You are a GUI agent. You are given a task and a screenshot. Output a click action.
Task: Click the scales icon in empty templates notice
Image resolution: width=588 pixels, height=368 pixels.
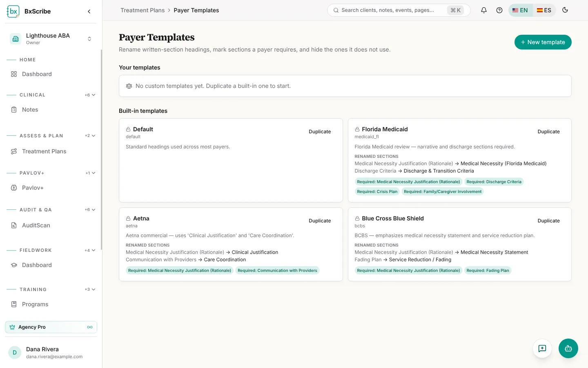(129, 86)
